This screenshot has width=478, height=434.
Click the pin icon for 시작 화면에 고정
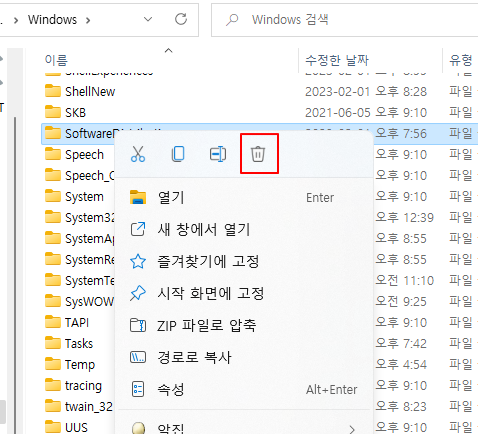(138, 293)
